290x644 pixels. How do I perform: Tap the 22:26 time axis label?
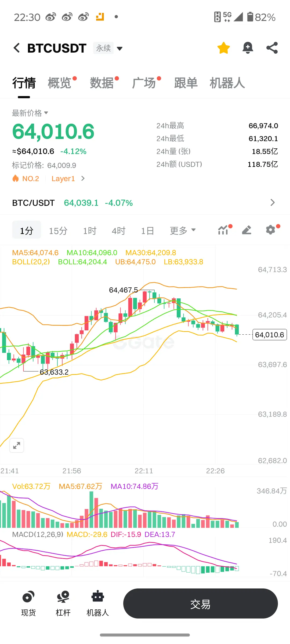click(215, 471)
